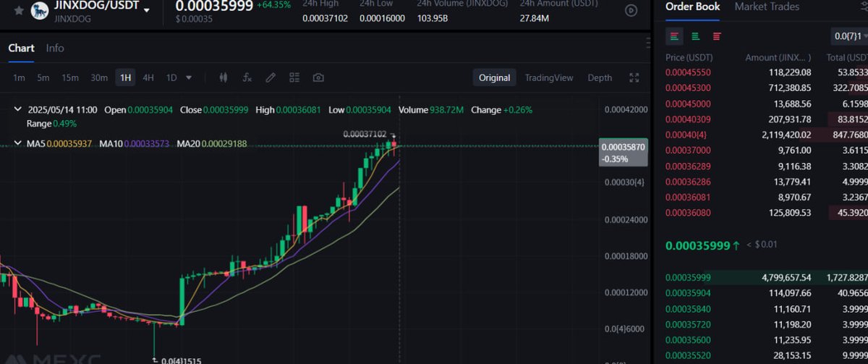Select ask price 0.00036081

click(688, 197)
